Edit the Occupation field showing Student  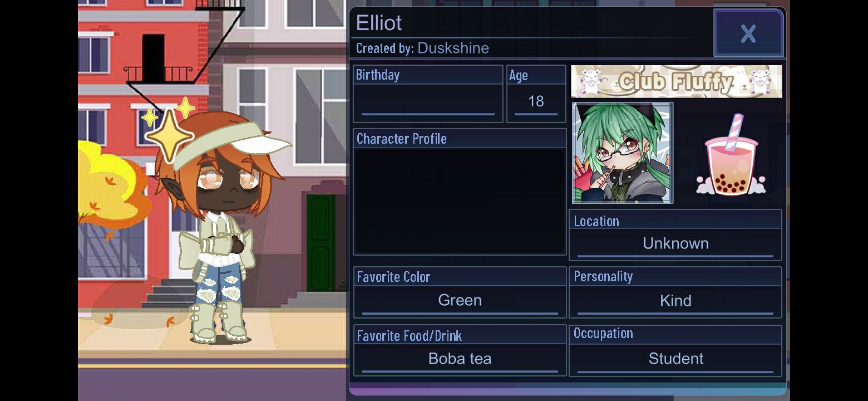(675, 359)
